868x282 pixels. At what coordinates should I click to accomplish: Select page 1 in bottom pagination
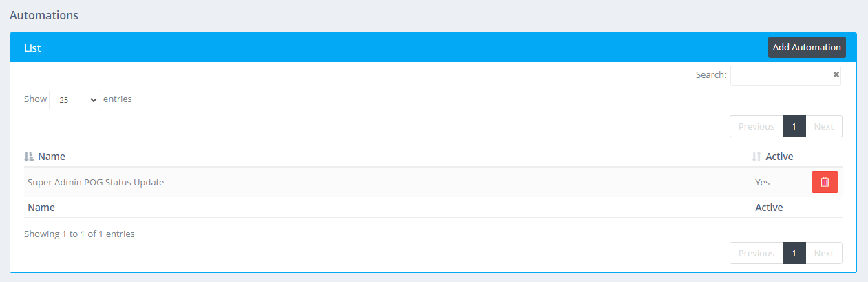[x=794, y=253]
